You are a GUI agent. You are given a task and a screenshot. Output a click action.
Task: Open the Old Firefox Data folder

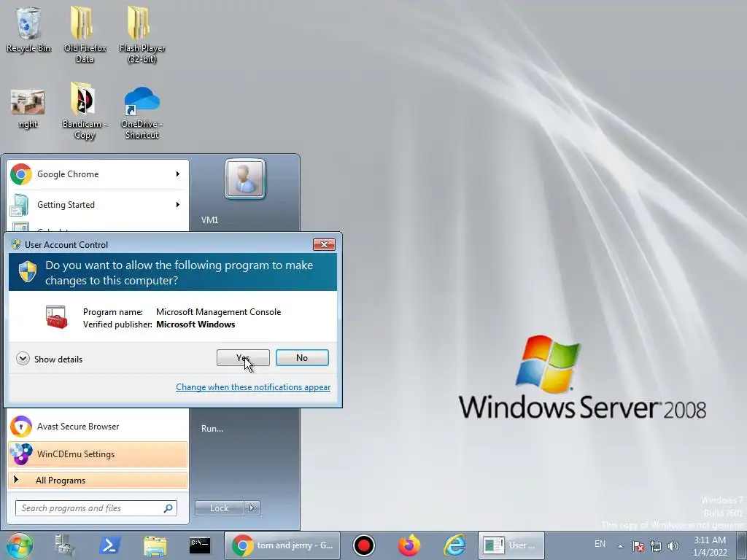(x=85, y=34)
